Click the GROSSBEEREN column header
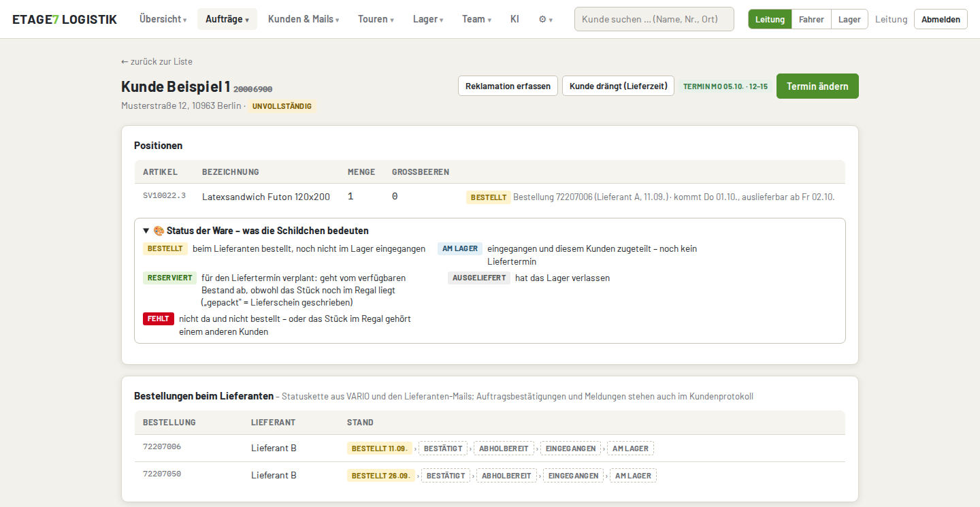The height and width of the screenshot is (507, 980). point(421,172)
